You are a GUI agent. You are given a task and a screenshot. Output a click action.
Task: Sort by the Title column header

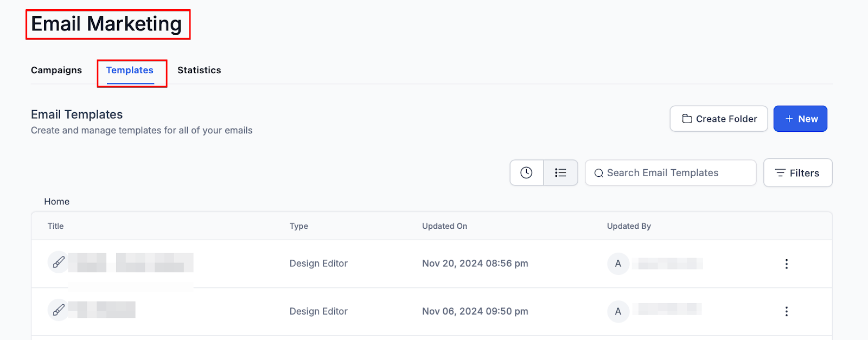tap(56, 226)
